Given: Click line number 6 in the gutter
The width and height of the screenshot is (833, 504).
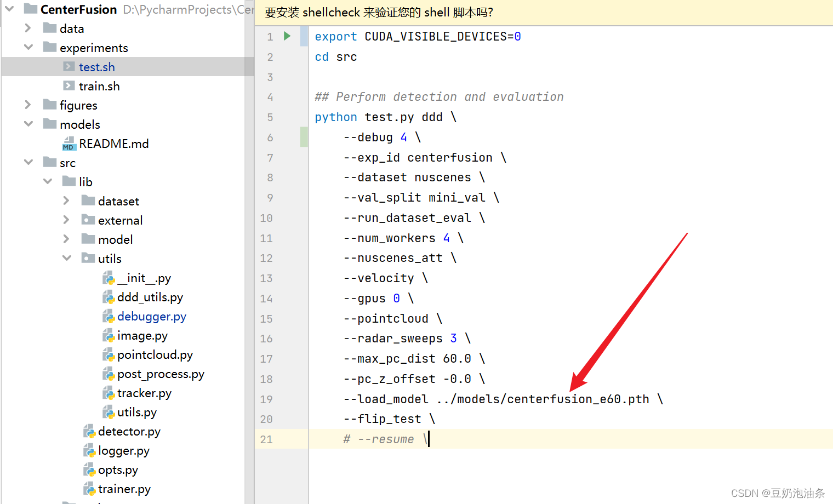Looking at the screenshot, I should click(270, 138).
